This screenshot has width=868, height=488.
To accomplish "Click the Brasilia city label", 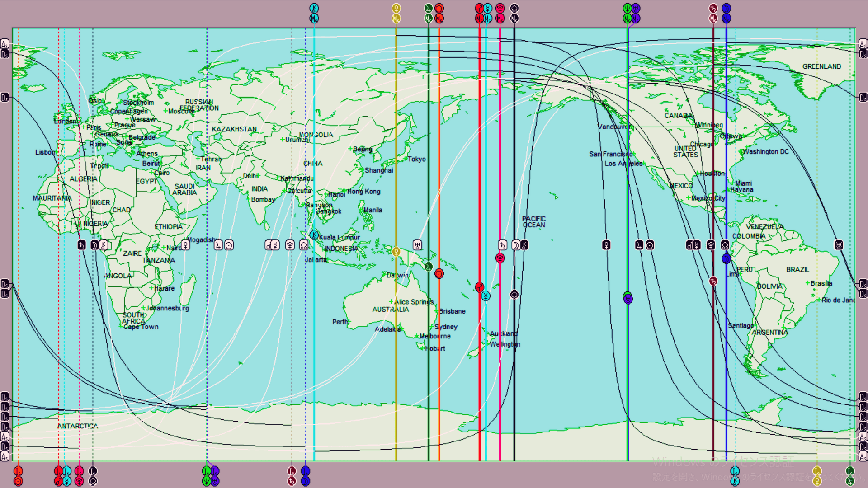I will point(821,283).
